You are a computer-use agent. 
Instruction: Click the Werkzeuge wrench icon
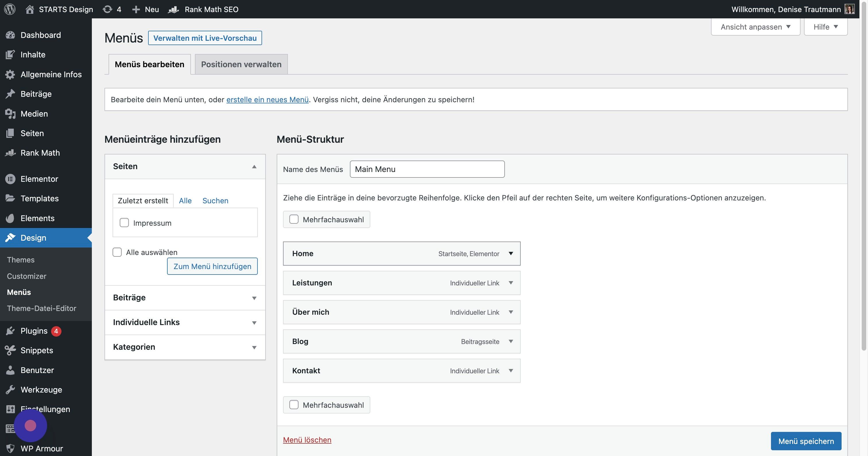pos(10,390)
